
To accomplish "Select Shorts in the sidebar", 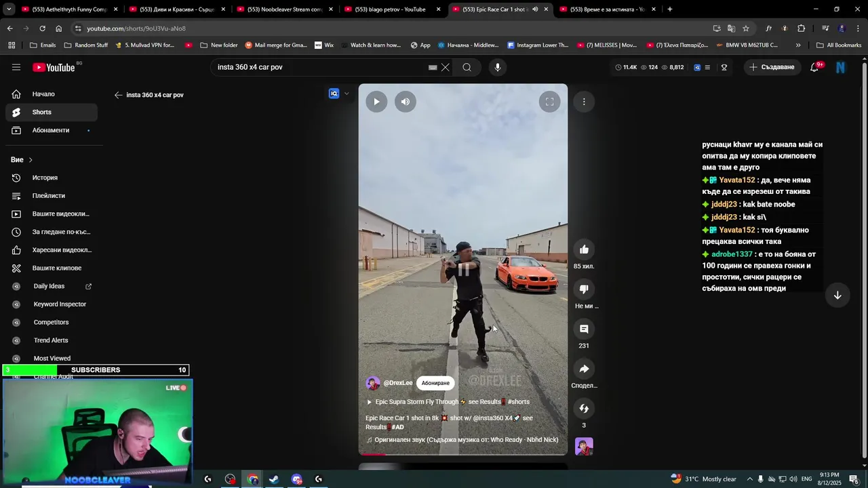I will click(52, 112).
